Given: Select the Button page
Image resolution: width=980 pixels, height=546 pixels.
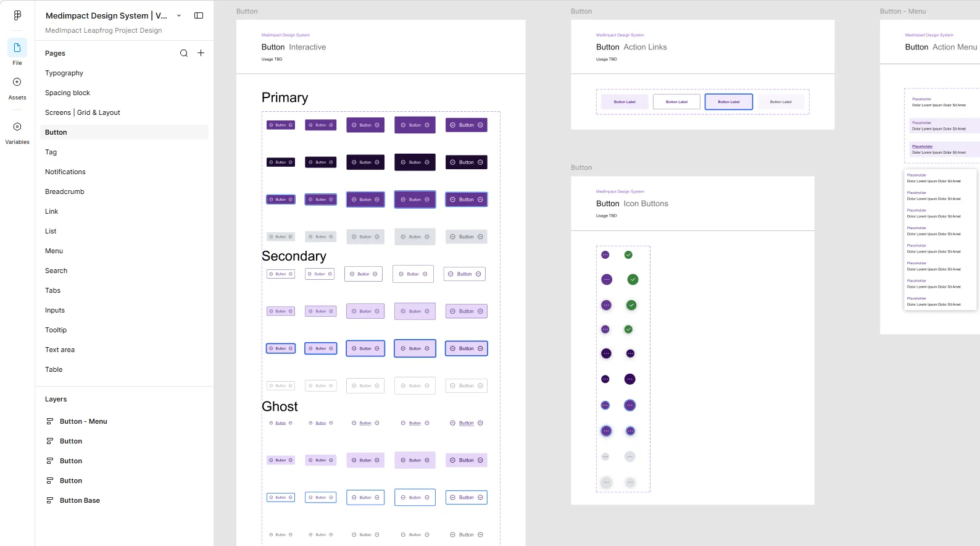Looking at the screenshot, I should tap(124, 132).
